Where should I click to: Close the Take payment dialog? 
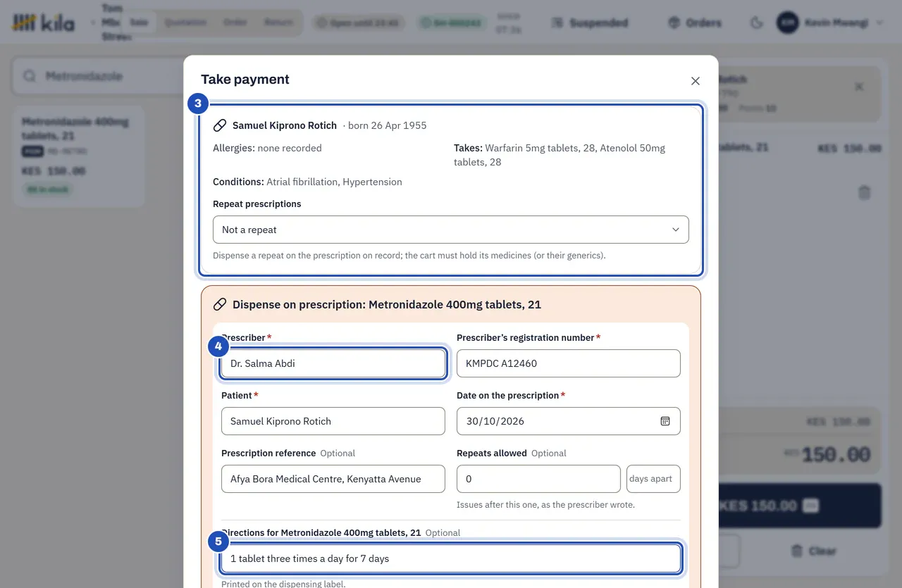pos(696,81)
